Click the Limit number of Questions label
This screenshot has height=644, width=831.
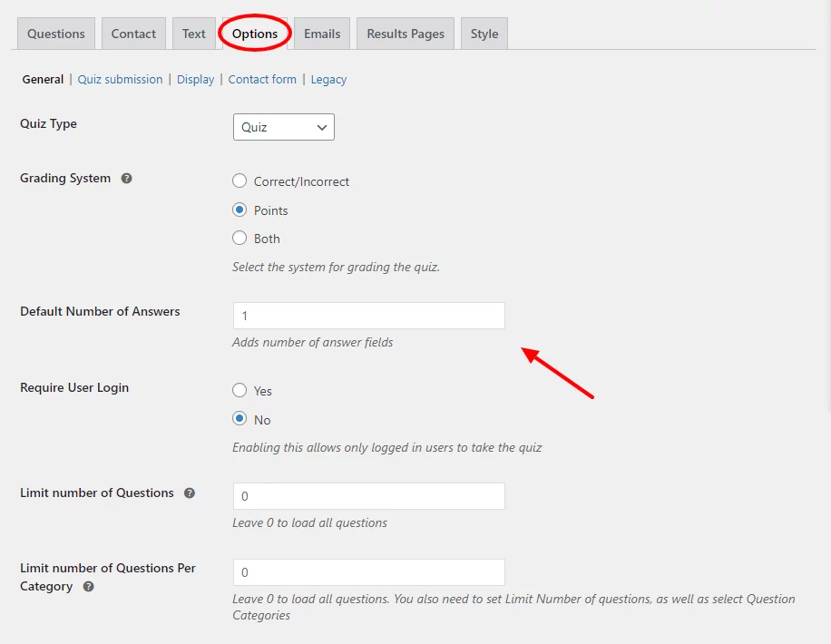click(x=97, y=493)
